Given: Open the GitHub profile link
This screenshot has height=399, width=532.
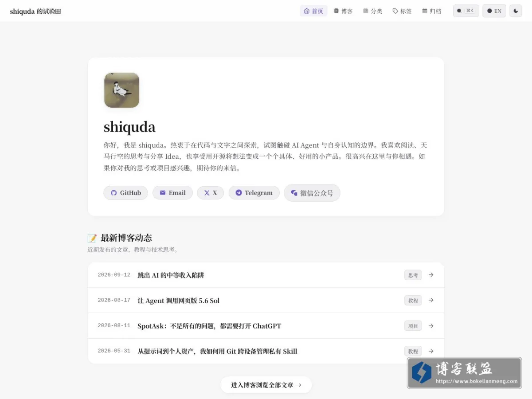Looking at the screenshot, I should coord(125,193).
